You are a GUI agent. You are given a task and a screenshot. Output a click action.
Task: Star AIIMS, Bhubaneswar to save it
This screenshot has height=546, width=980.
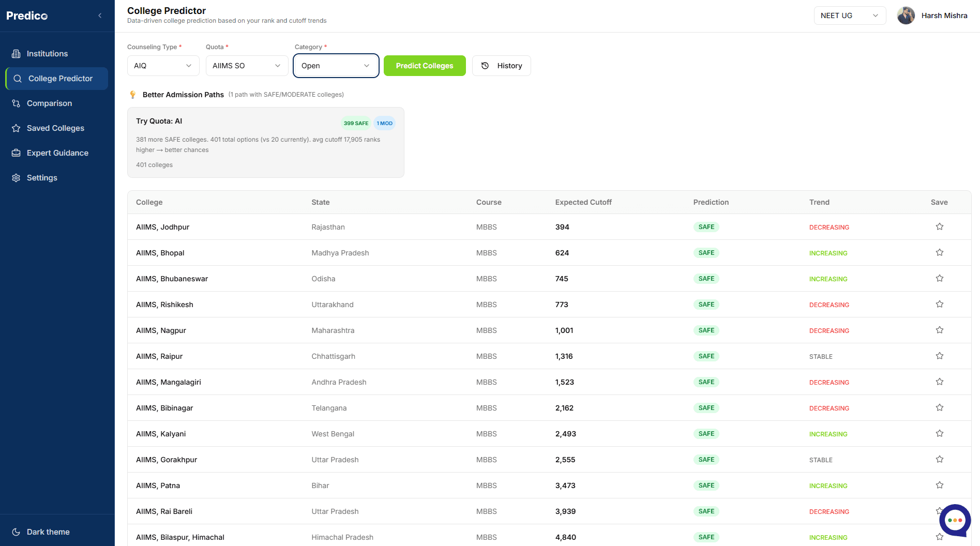pos(940,278)
